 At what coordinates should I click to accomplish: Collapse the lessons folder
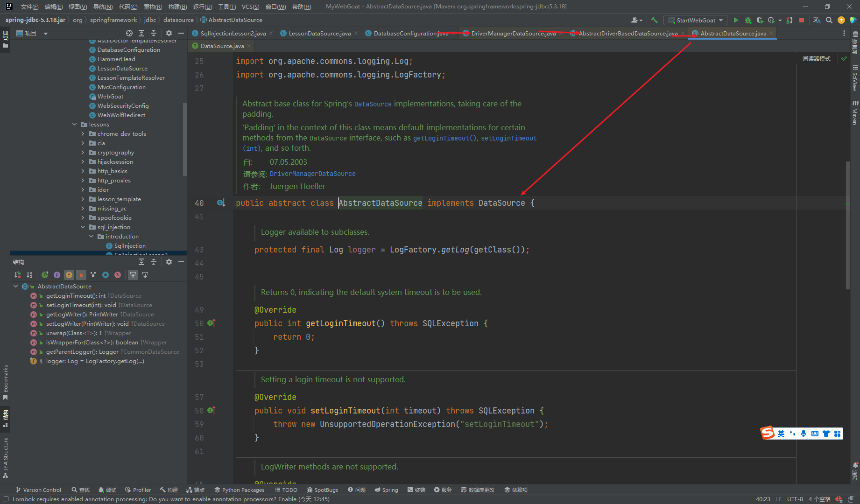point(75,124)
